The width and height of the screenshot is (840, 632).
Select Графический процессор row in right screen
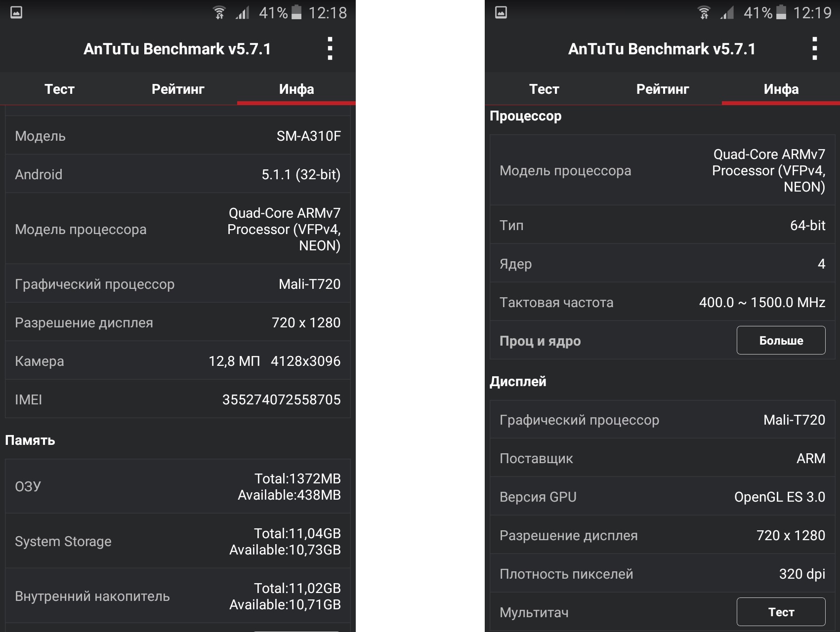(x=663, y=420)
